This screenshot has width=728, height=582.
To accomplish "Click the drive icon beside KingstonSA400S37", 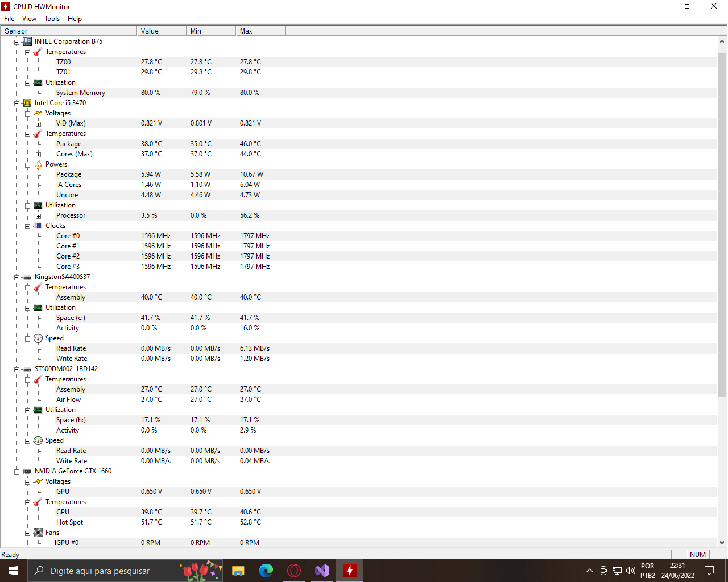I will [27, 277].
